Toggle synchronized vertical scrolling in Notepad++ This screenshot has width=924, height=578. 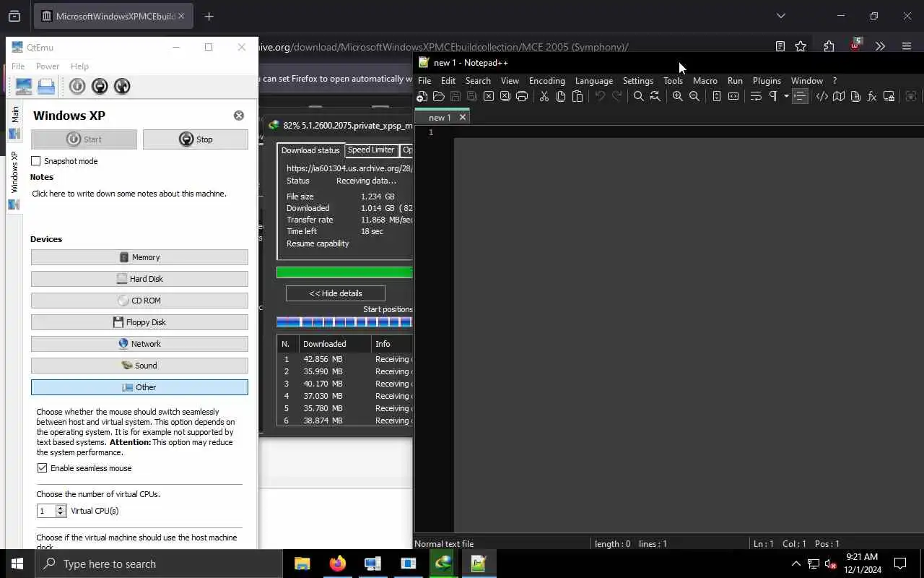tap(717, 96)
